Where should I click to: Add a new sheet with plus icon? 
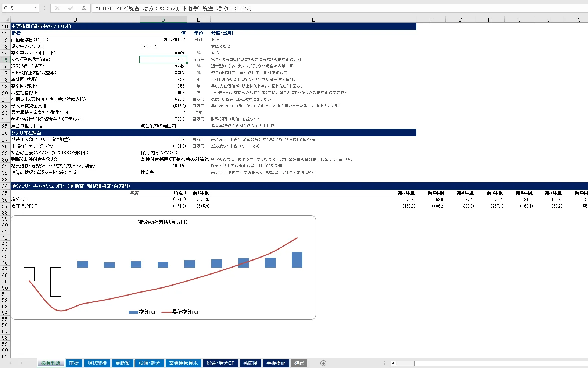(323, 363)
